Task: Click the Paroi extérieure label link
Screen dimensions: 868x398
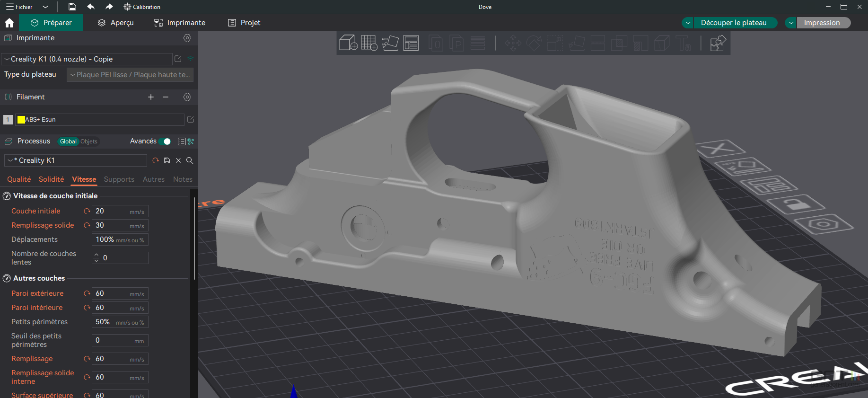Action: [x=37, y=293]
